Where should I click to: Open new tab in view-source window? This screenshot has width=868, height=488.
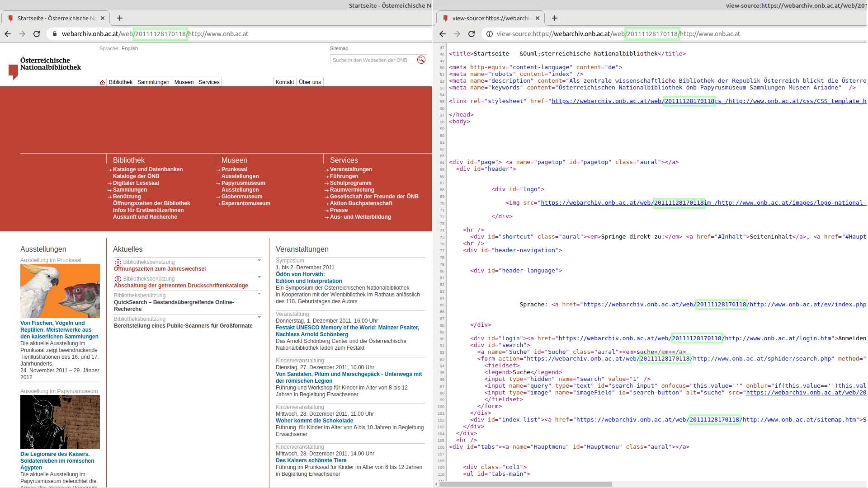pos(555,18)
